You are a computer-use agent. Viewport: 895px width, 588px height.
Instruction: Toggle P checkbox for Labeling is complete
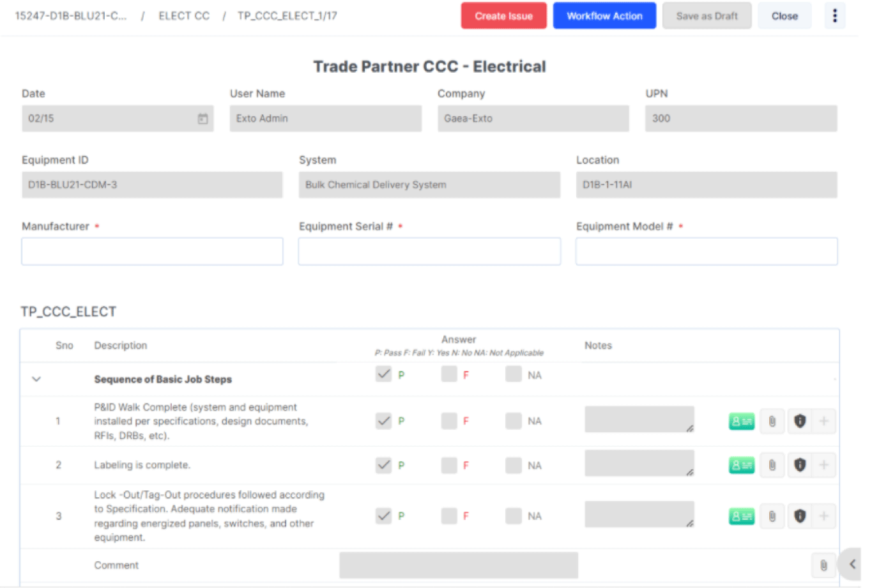tap(383, 465)
